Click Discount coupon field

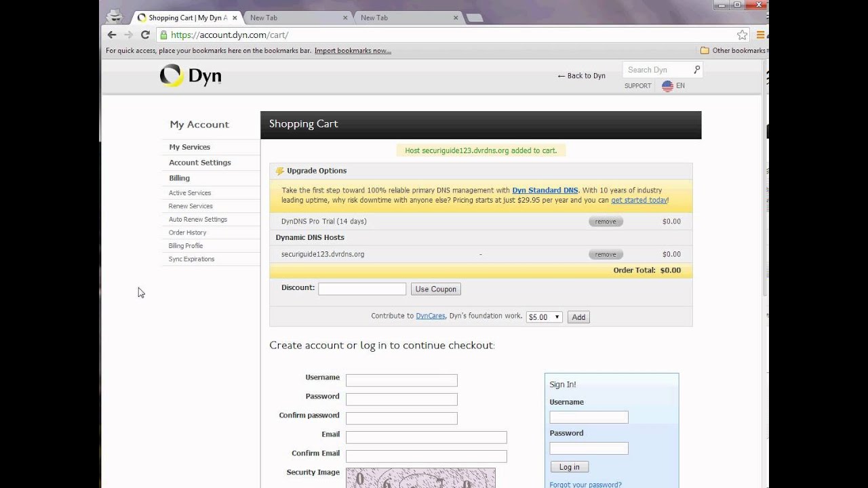362,289
